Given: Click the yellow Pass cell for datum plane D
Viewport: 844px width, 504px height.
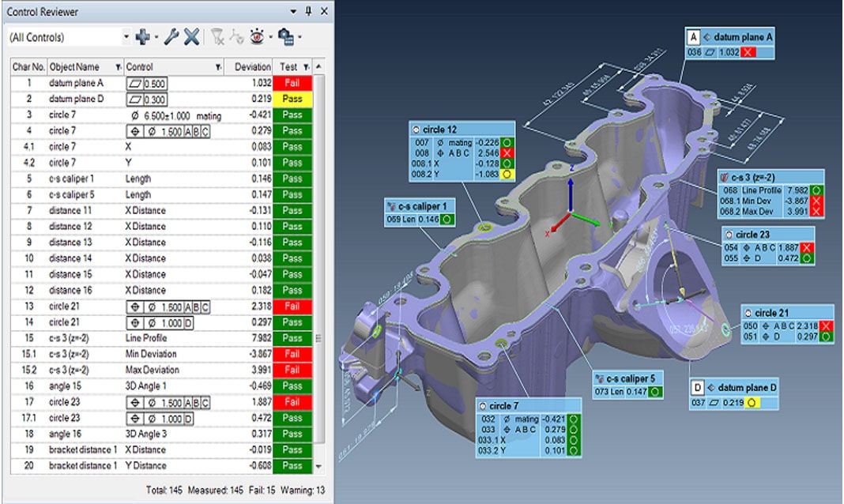Looking at the screenshot, I should click(292, 100).
